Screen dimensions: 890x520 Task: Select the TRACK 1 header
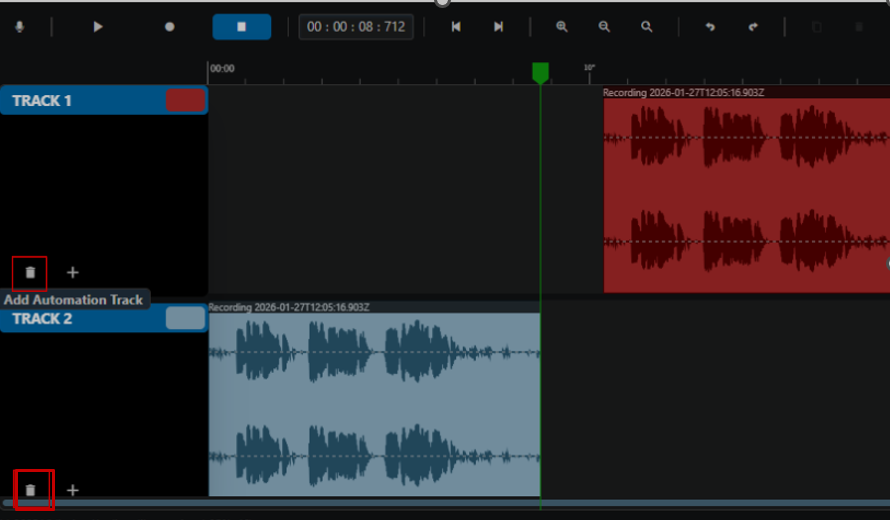tap(104, 100)
